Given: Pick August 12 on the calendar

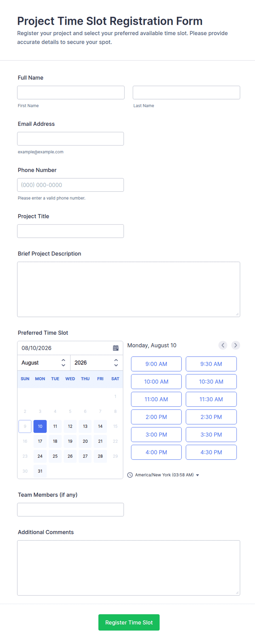Looking at the screenshot, I should click(70, 426).
